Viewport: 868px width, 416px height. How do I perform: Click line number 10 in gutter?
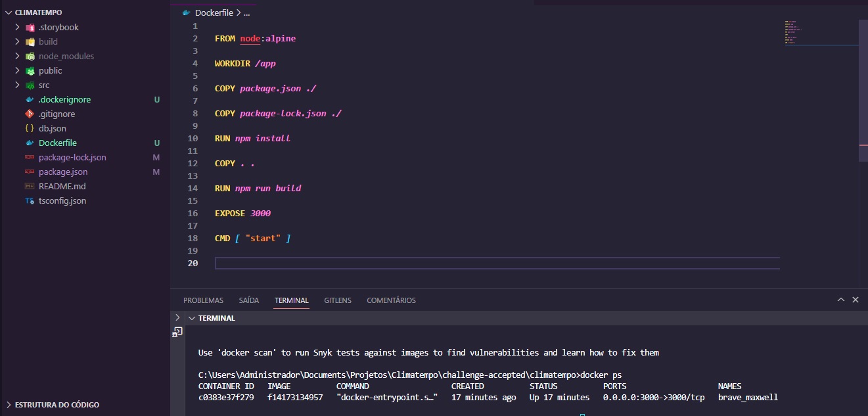(193, 139)
